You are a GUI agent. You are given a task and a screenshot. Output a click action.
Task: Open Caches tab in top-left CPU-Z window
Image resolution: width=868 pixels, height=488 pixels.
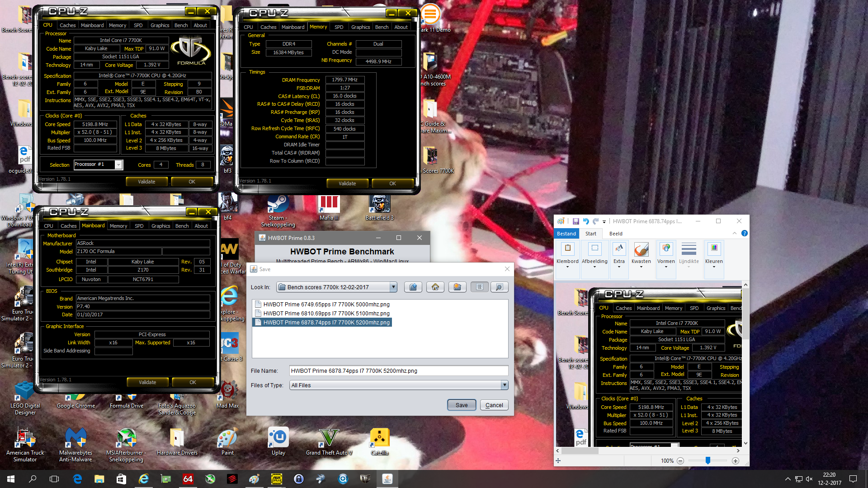point(68,25)
